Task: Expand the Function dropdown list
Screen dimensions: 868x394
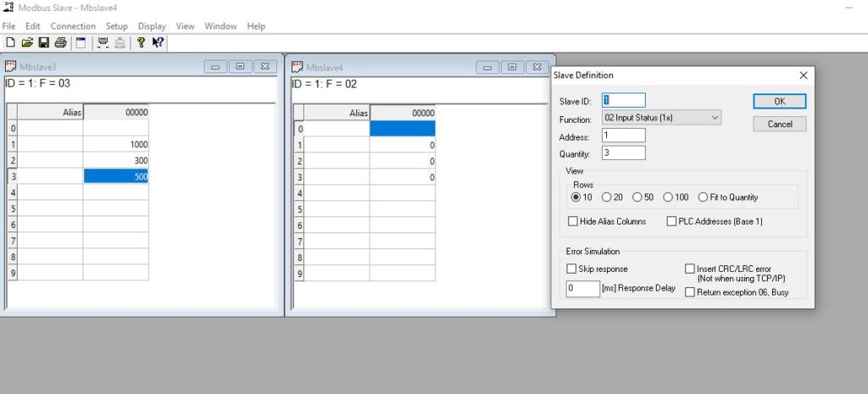Action: tap(715, 118)
